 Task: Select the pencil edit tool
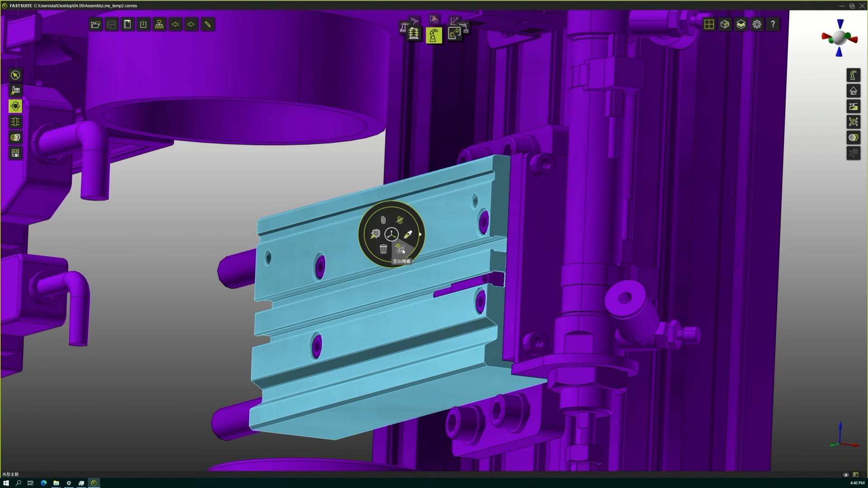[x=208, y=24]
